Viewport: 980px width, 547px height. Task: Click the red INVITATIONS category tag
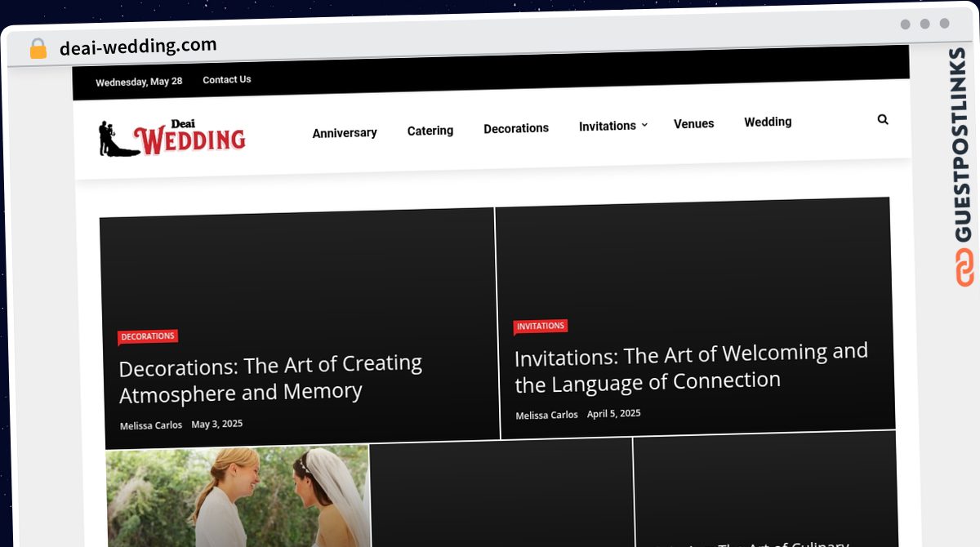pos(541,327)
